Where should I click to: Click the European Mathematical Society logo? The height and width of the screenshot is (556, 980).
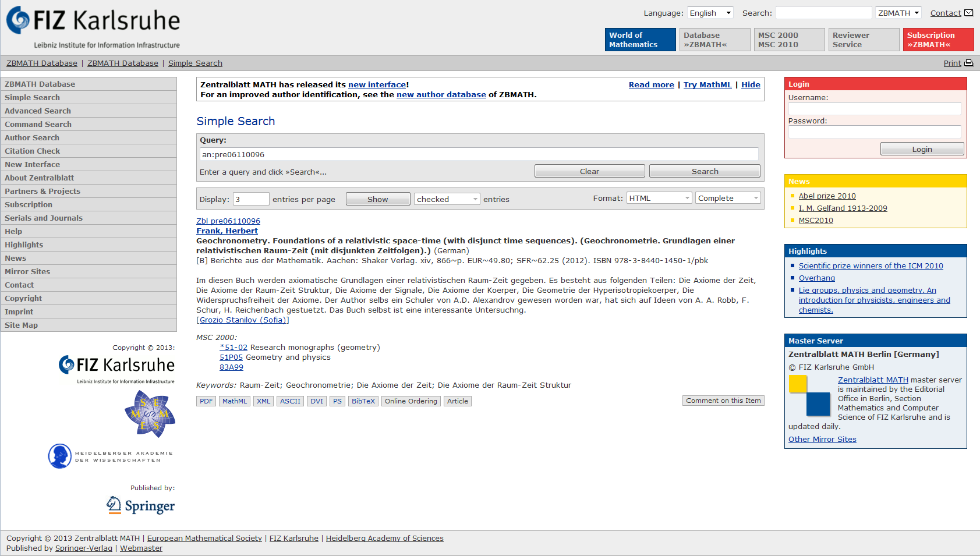[x=150, y=414]
